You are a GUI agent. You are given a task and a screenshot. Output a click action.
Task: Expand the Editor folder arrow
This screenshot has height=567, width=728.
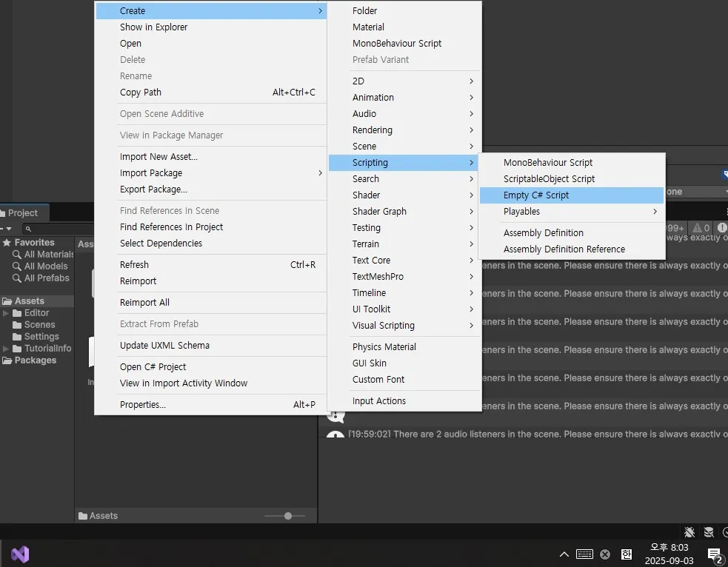6,313
